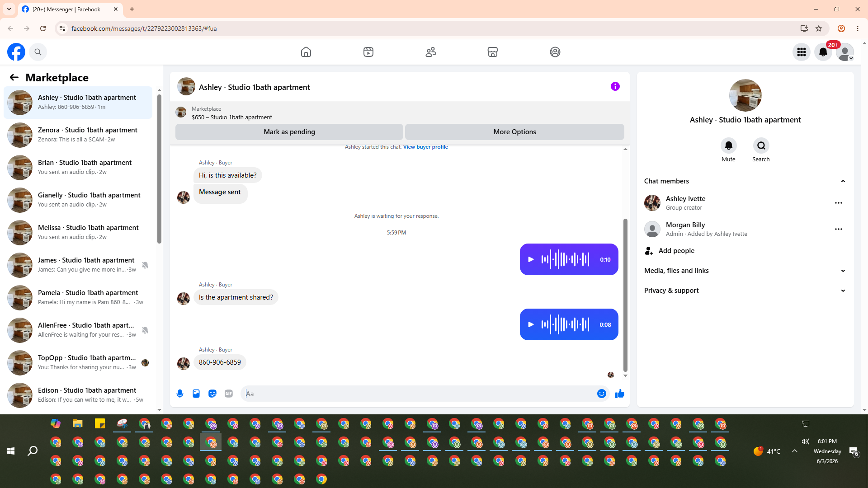
Task: Open the emoji picker
Action: 602,394
